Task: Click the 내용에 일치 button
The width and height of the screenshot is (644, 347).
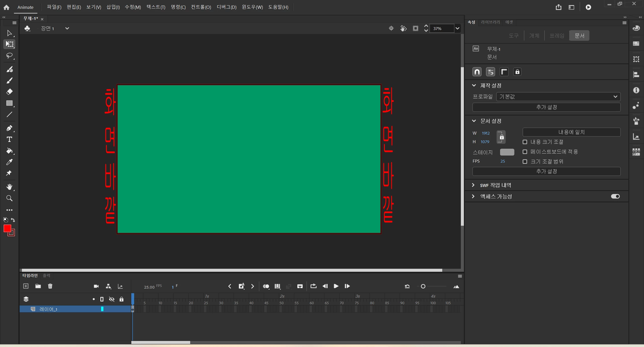Action: [x=571, y=132]
